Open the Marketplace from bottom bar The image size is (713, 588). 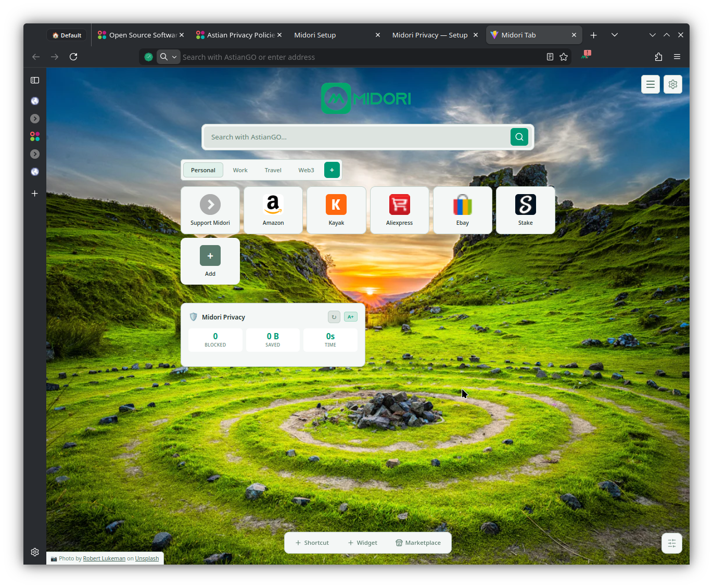(x=418, y=543)
